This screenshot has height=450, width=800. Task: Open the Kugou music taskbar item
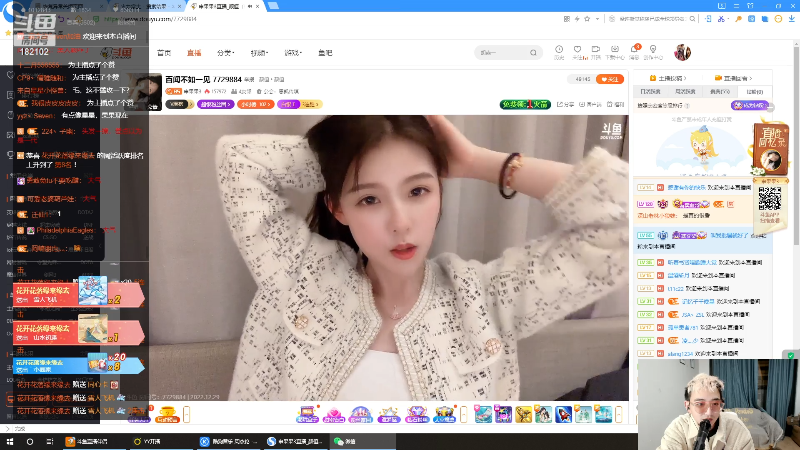pos(229,441)
